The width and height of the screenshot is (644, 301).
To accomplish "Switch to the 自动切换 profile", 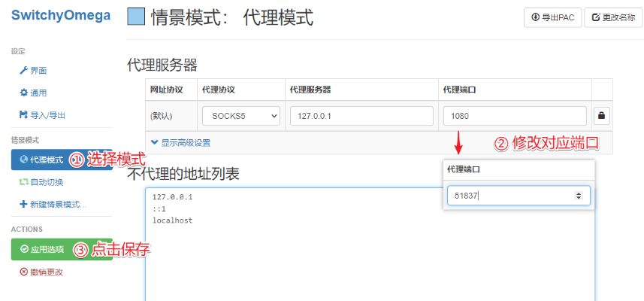I will coord(46,182).
